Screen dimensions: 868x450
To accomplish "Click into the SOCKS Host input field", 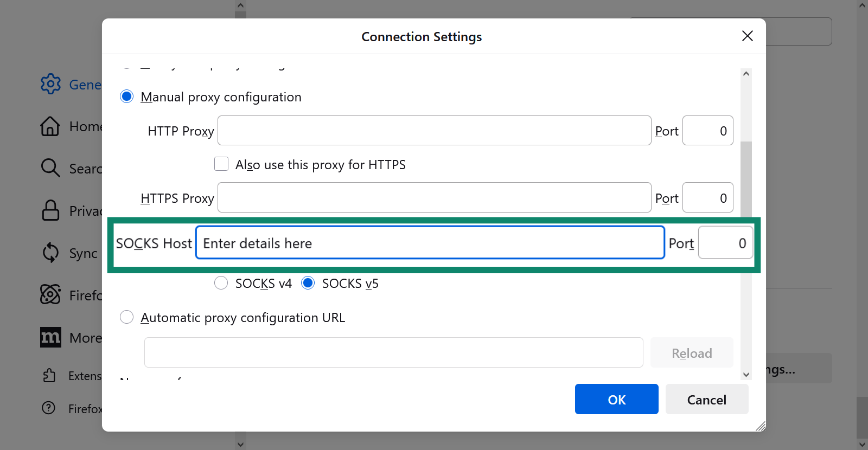I will [430, 243].
